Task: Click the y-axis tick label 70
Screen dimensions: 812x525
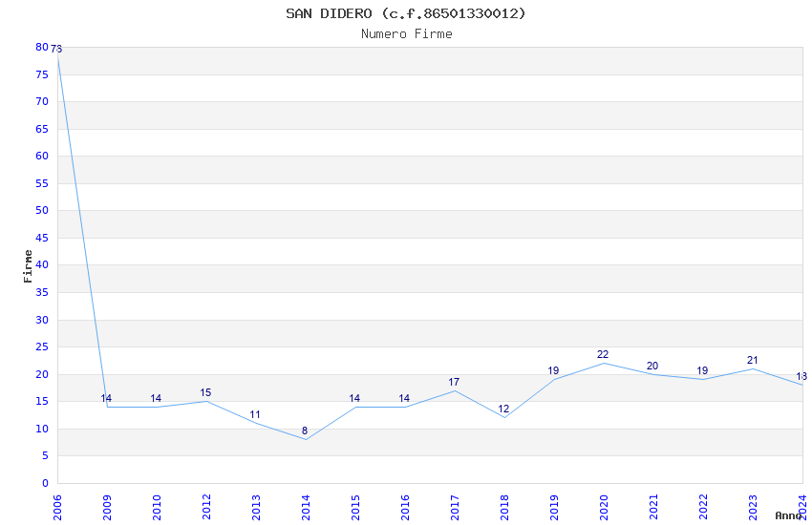Action: [x=42, y=101]
